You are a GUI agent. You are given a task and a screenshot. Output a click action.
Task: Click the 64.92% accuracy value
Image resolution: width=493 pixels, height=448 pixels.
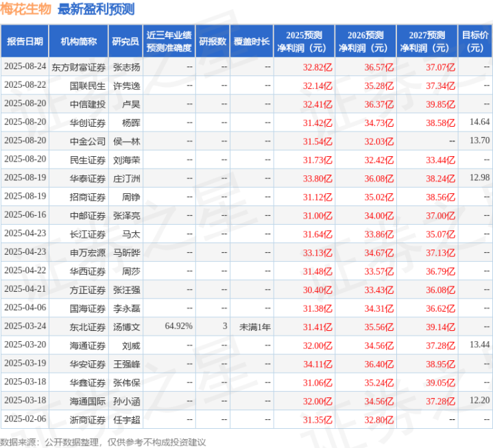178,327
